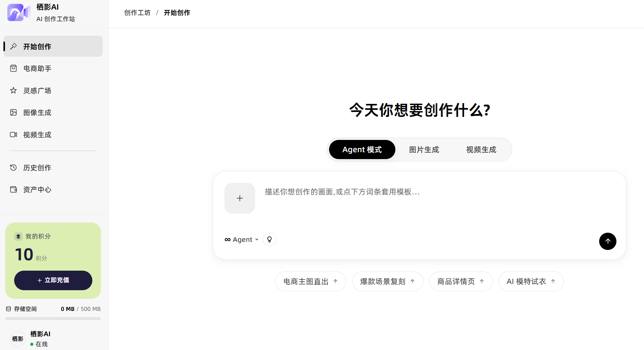
Task: Click the 开始创作 breadcrumb text
Action: pos(177,13)
